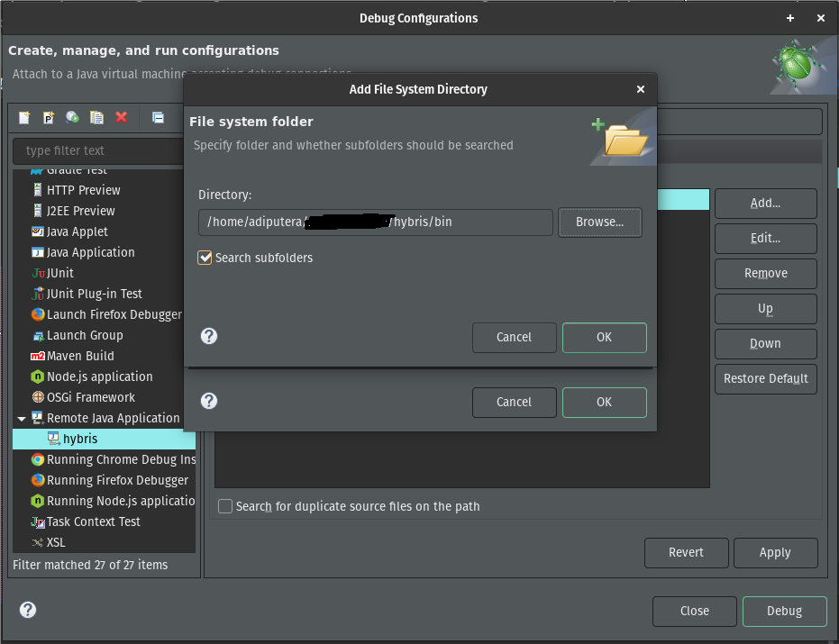Select the JUnit Plug-in Test configuration type
The height and width of the screenshot is (644, 839).
coord(90,293)
